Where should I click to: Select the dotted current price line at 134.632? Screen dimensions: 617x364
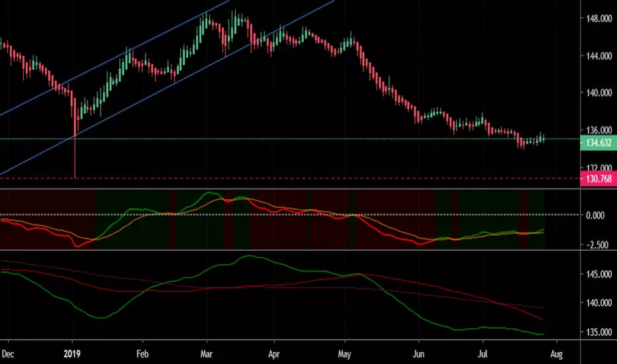point(290,139)
